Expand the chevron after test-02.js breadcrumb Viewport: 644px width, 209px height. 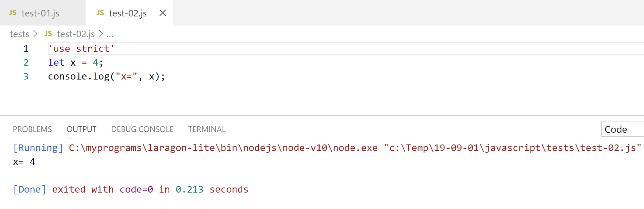(x=101, y=34)
